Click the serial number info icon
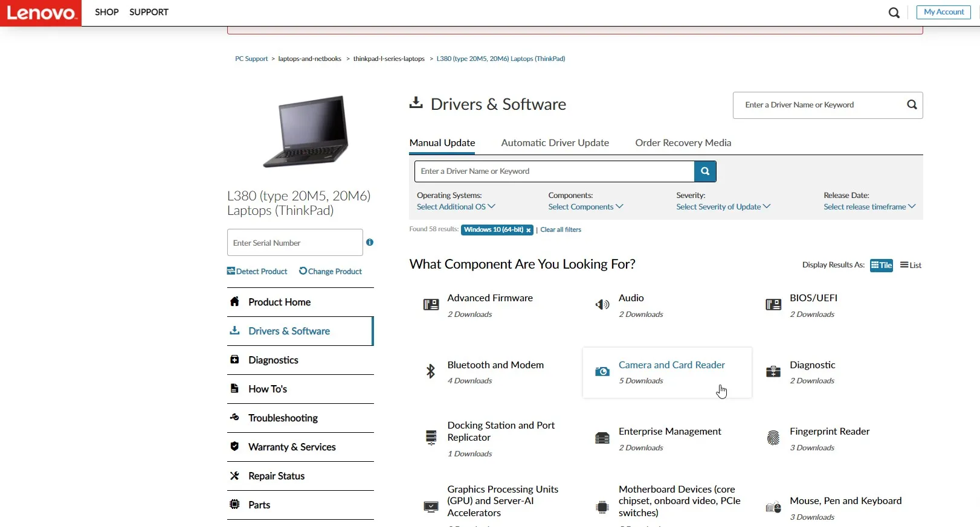The width and height of the screenshot is (980, 527). [370, 242]
